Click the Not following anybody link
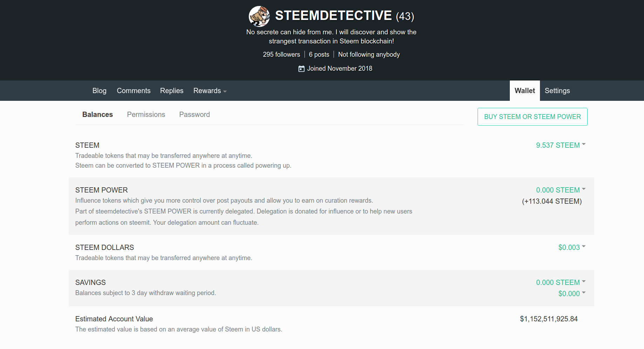 (369, 55)
